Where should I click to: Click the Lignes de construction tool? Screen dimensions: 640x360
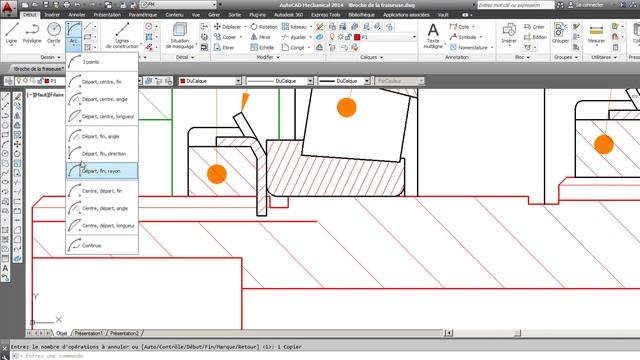point(122,36)
